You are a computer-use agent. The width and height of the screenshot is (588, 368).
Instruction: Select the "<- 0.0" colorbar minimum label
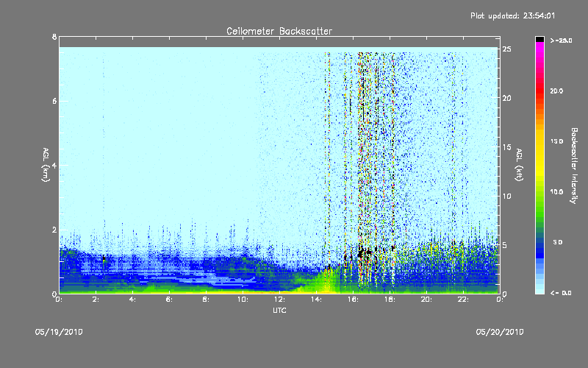(x=561, y=292)
